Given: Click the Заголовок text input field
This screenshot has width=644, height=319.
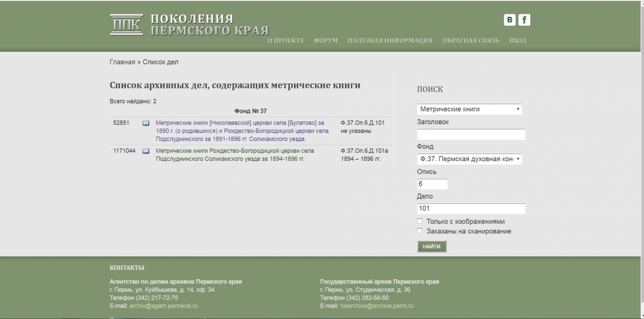Looking at the screenshot, I should click(x=471, y=135).
